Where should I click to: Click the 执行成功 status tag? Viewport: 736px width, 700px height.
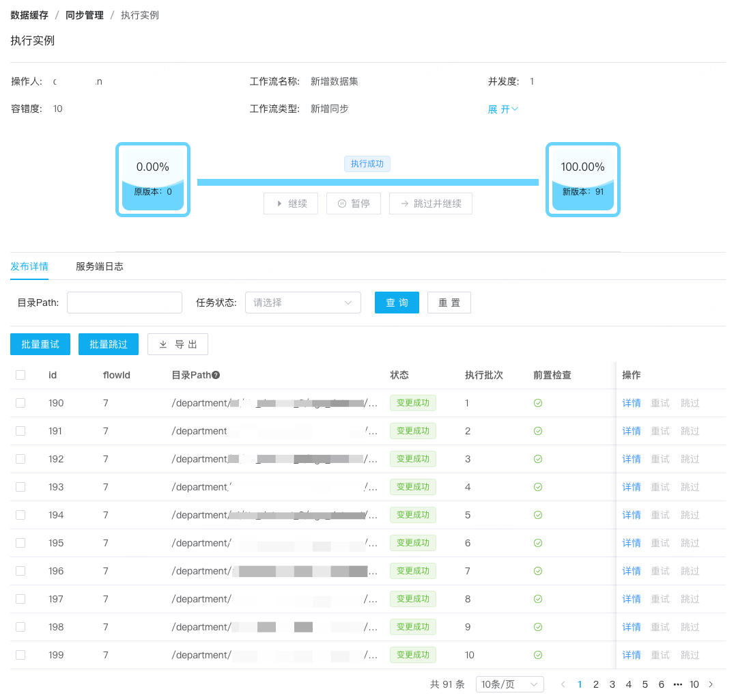(367, 164)
